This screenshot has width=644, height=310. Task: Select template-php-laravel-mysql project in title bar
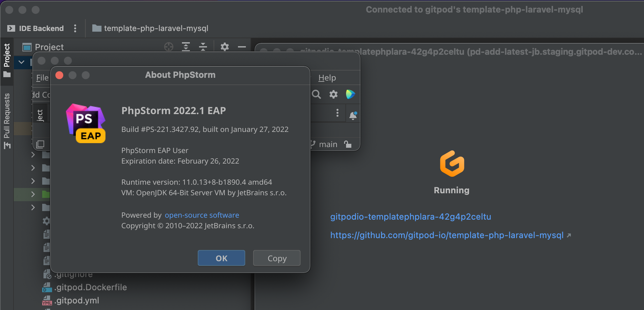click(150, 28)
